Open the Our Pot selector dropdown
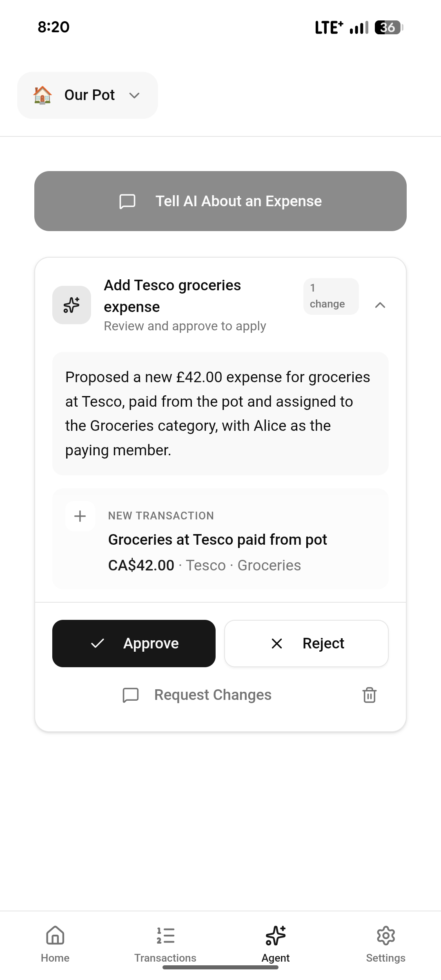The image size is (441, 980). click(87, 95)
